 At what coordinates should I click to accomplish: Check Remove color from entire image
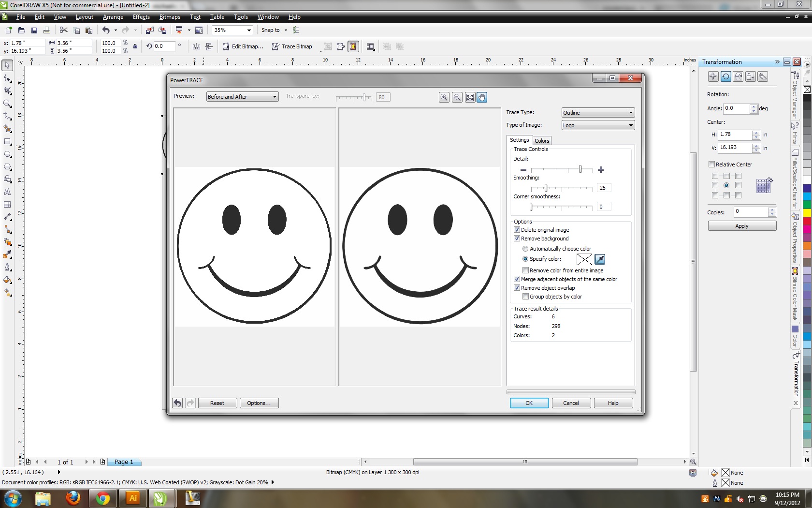point(525,270)
